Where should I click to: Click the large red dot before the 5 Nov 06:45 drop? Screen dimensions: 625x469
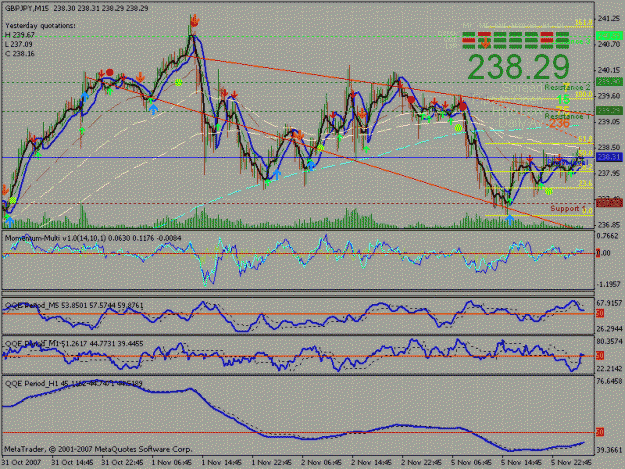pyautogui.click(x=463, y=106)
